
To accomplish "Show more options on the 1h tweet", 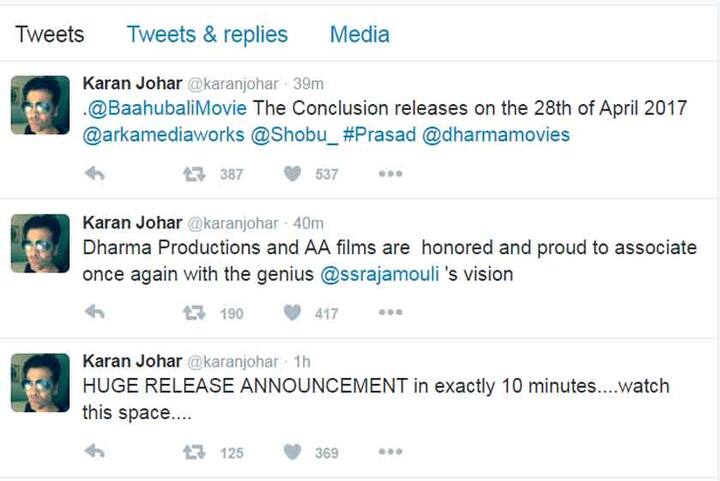I will pyautogui.click(x=389, y=452).
